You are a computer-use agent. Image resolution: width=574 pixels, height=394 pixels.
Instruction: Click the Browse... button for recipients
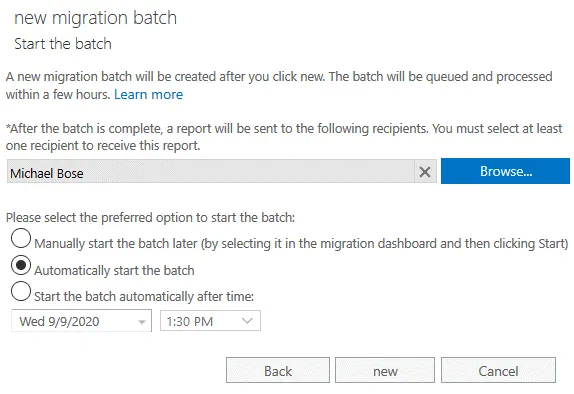(505, 171)
